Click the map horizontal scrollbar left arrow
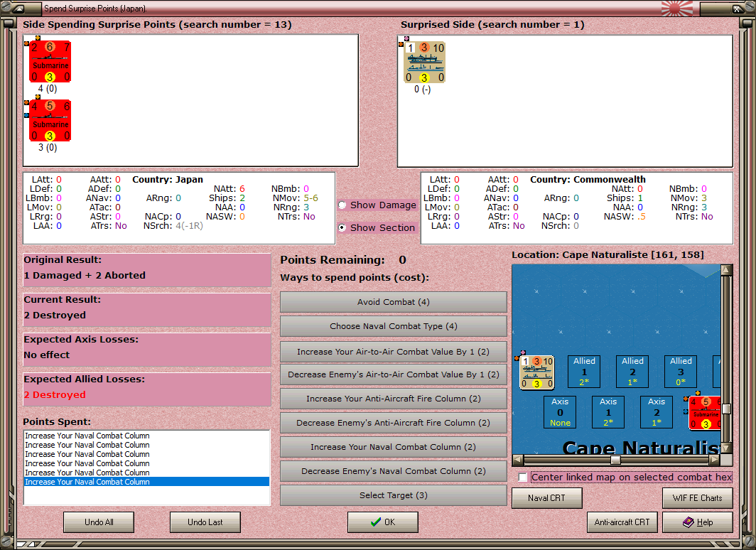756x550 pixels. tap(518, 460)
